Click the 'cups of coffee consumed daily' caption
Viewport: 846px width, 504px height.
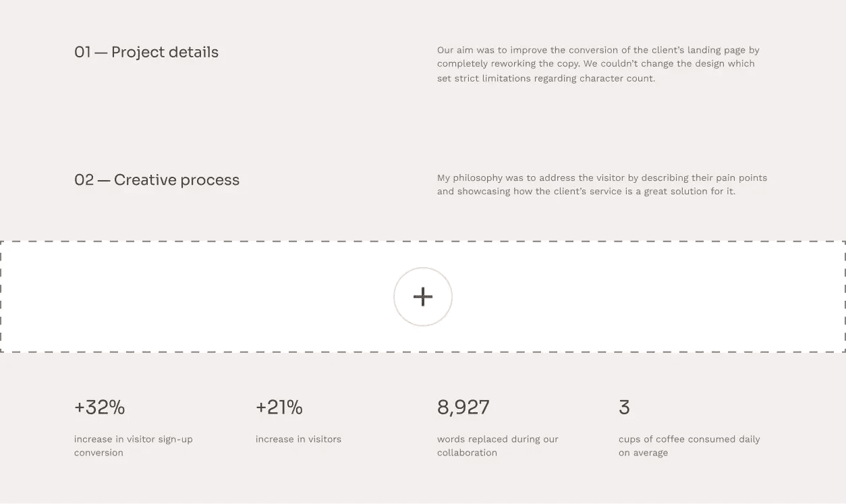point(689,445)
